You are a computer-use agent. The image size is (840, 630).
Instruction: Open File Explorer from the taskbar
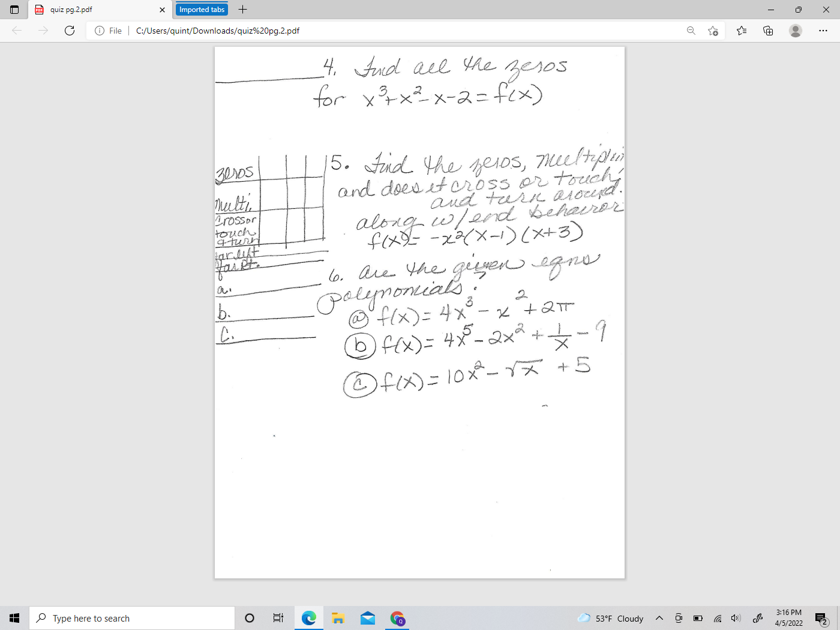(337, 617)
